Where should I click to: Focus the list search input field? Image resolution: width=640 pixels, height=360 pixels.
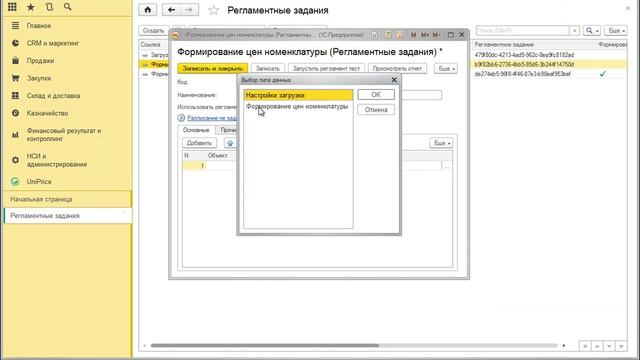(522, 31)
